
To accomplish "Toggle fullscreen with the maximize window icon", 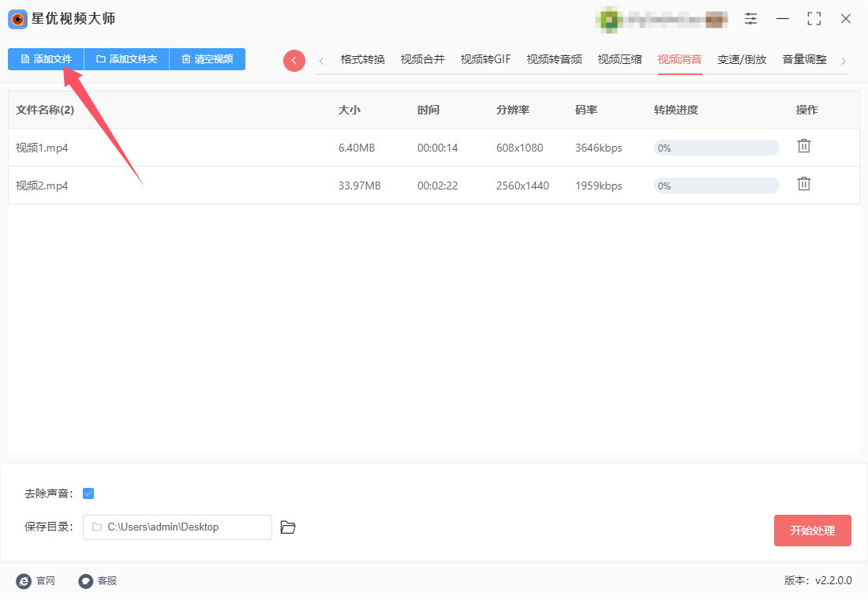I will [x=814, y=19].
